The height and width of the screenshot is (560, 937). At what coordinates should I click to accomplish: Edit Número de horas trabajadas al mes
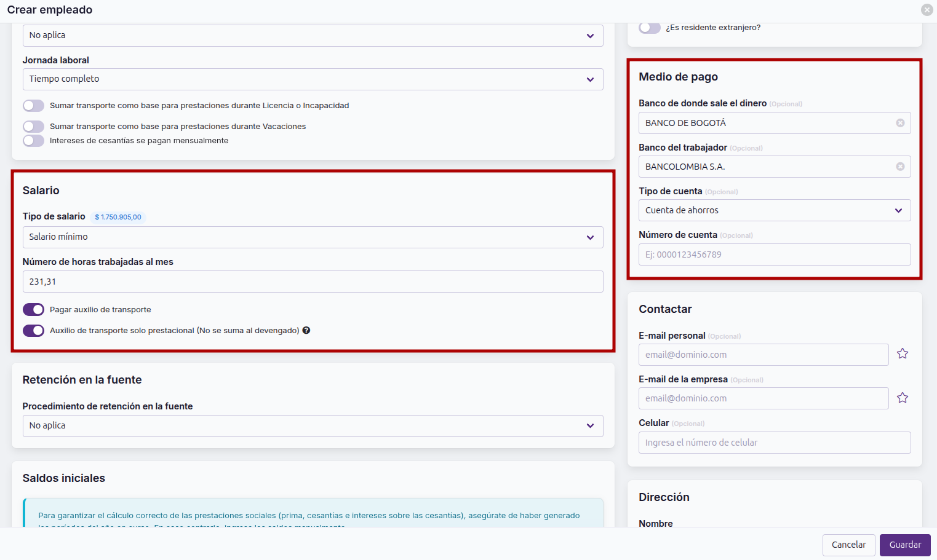click(x=313, y=282)
